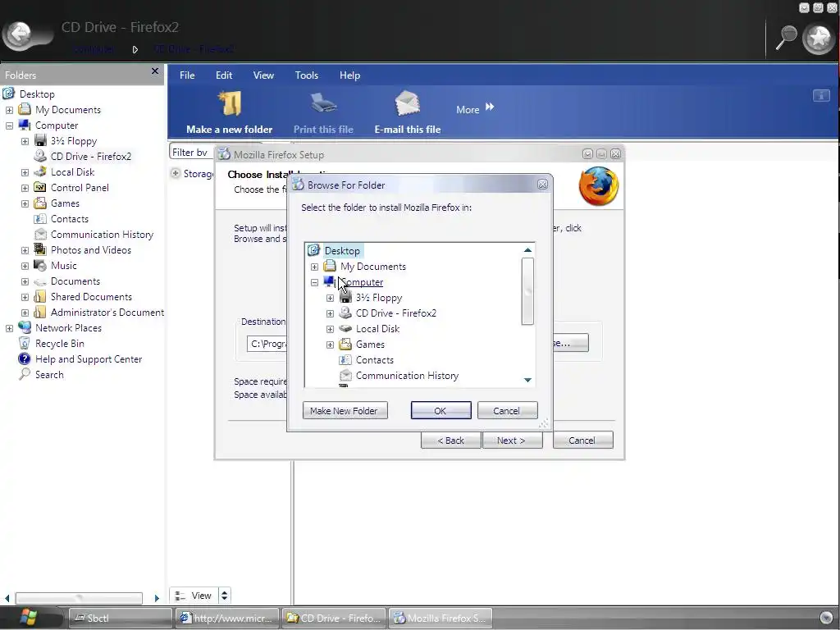Click the Browse For Folder vertical scrollbar thumb
840x630 pixels.
527,291
